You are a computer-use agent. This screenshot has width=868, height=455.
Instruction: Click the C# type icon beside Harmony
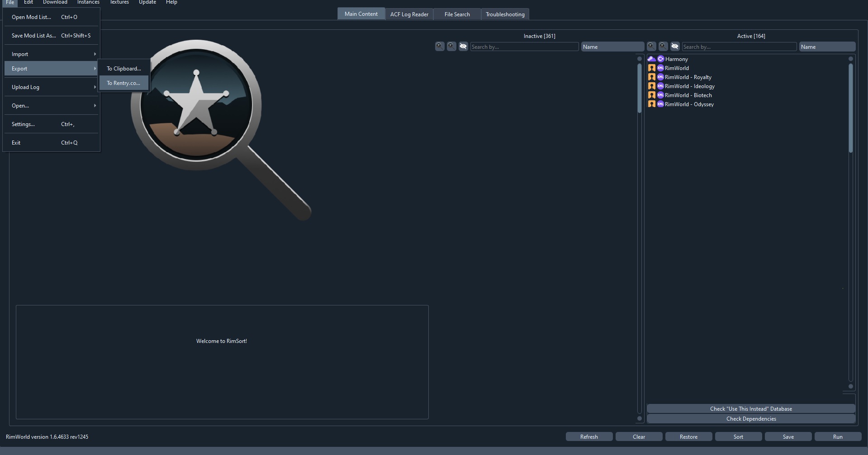pyautogui.click(x=660, y=59)
